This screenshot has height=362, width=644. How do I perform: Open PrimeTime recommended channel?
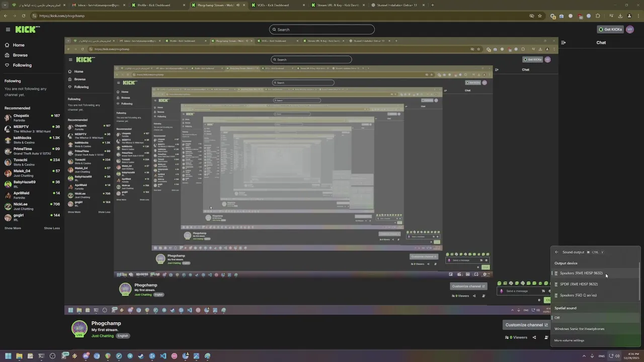[x=32, y=151]
